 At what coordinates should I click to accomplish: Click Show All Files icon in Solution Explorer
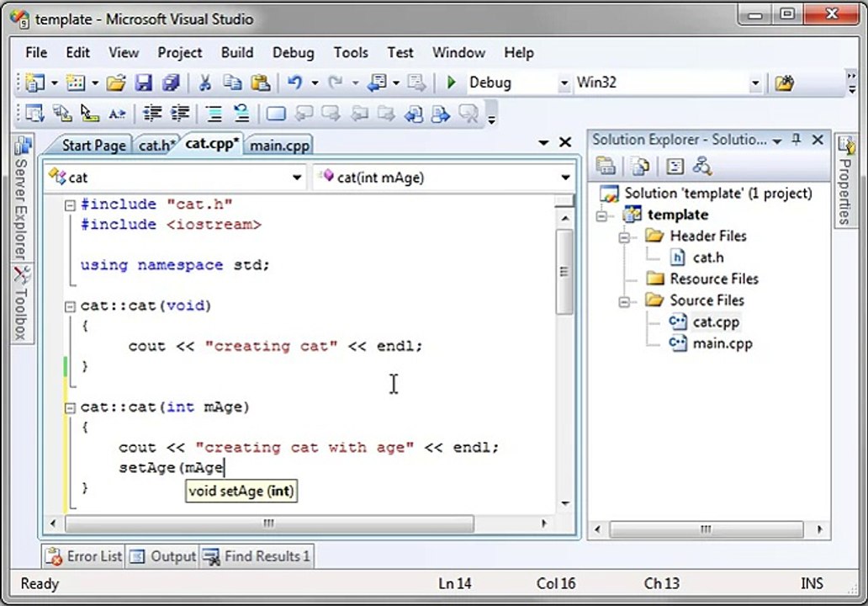pyautogui.click(x=640, y=166)
